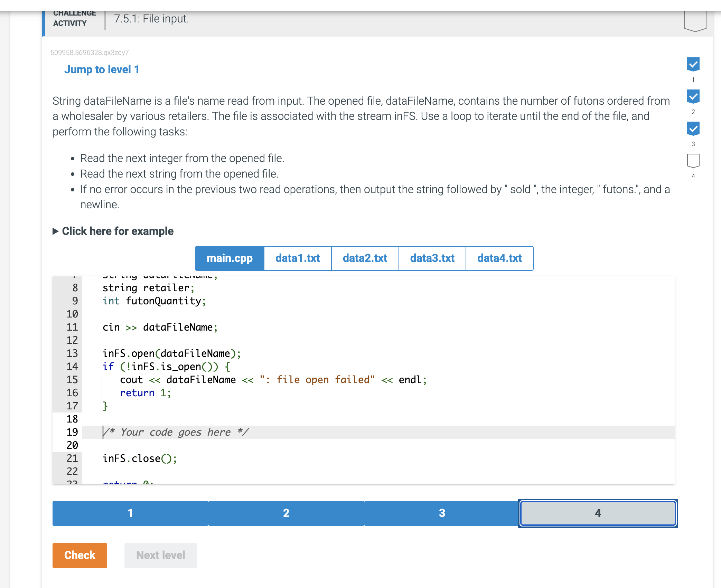Select the data4.txt tab
721x588 pixels.
(x=499, y=258)
